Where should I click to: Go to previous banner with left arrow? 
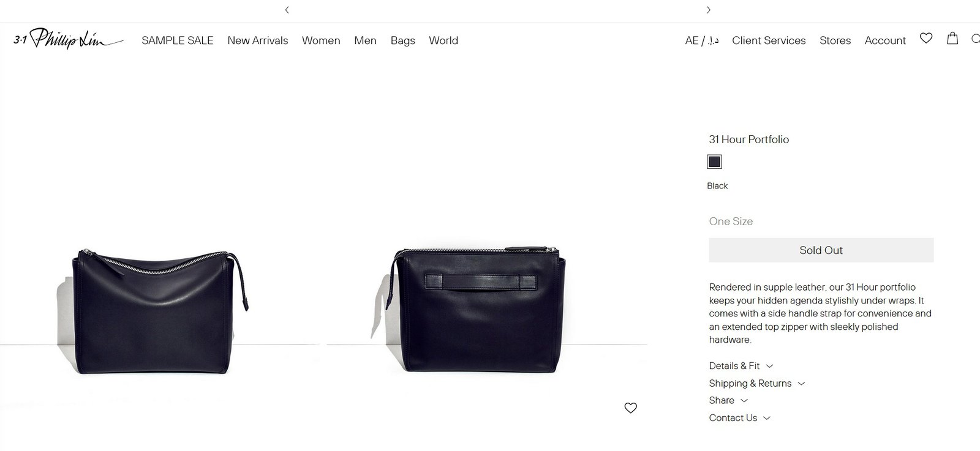click(287, 10)
